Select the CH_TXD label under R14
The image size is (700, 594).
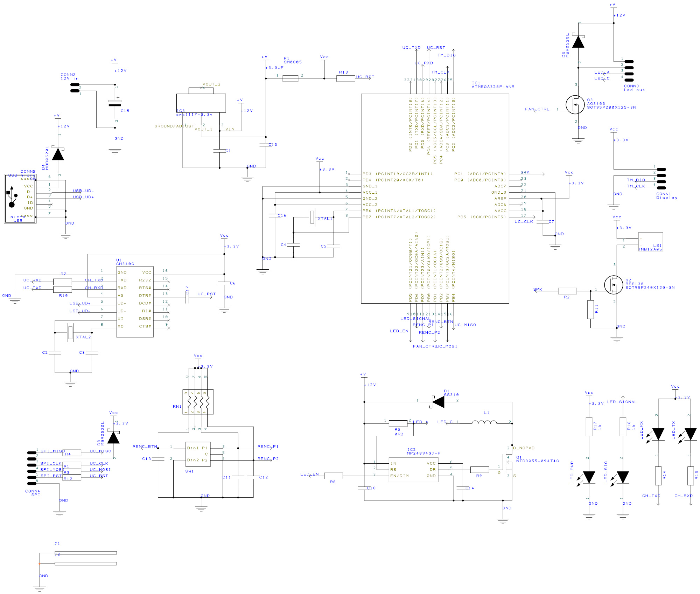pyautogui.click(x=651, y=496)
